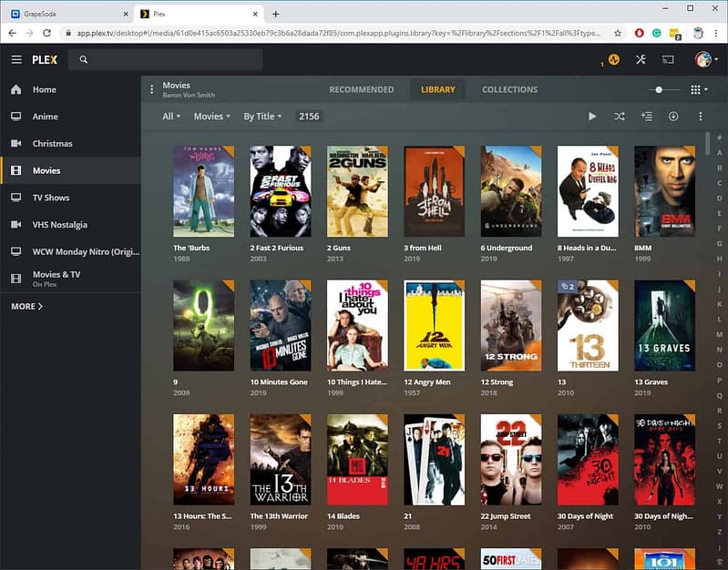Open the user avatar account menu
Image resolution: width=728 pixels, height=570 pixels.
pos(706,59)
